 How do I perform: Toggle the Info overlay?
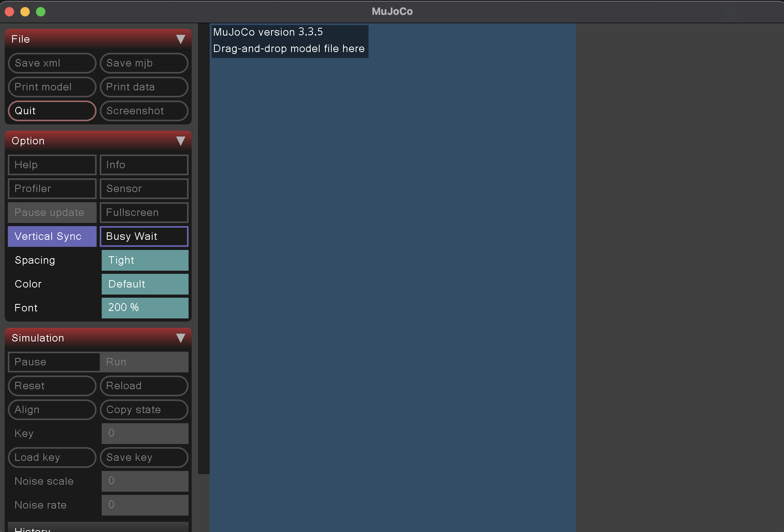144,165
